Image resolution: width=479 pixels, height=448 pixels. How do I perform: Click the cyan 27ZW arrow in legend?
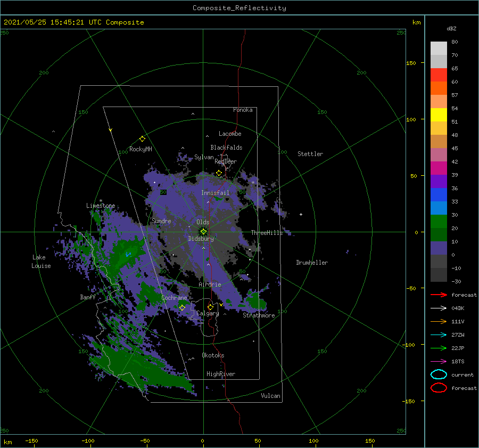point(439,335)
